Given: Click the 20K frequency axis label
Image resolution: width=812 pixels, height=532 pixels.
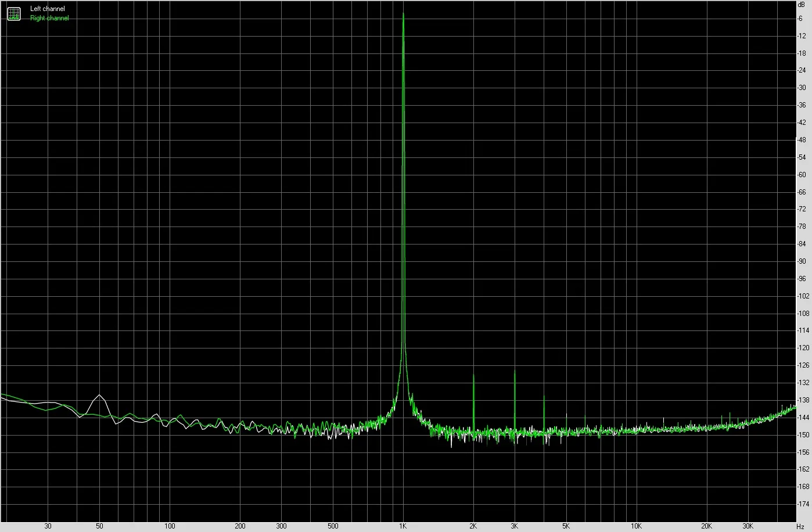Looking at the screenshot, I should click(706, 527).
